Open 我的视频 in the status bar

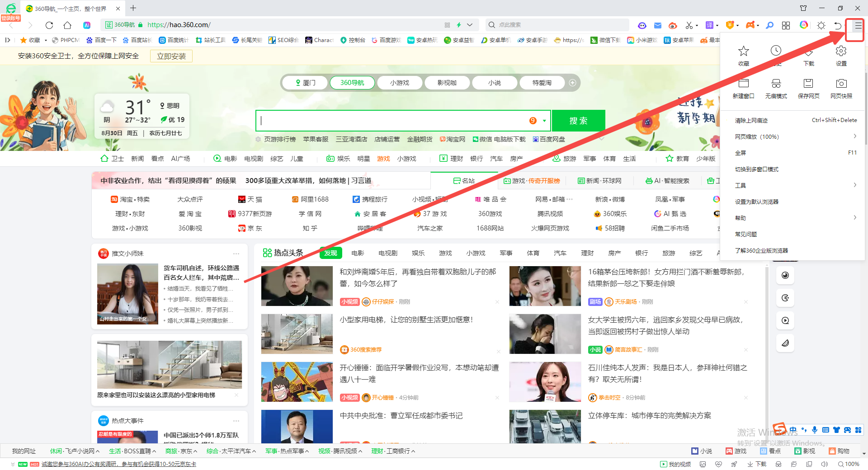point(675,464)
